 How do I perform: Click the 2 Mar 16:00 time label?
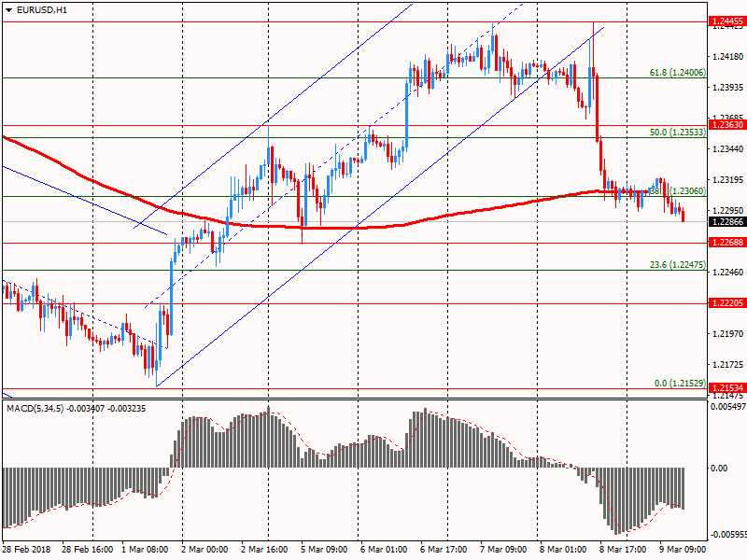(264, 550)
